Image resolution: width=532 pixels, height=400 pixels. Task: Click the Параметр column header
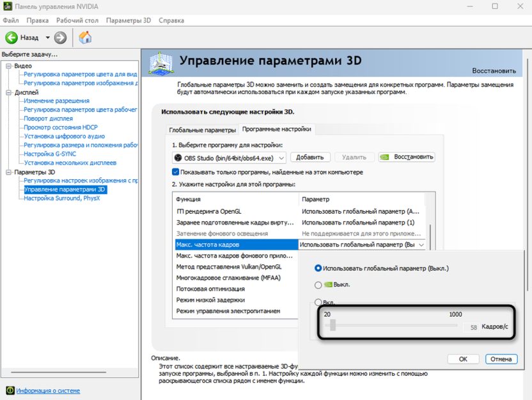click(x=362, y=199)
